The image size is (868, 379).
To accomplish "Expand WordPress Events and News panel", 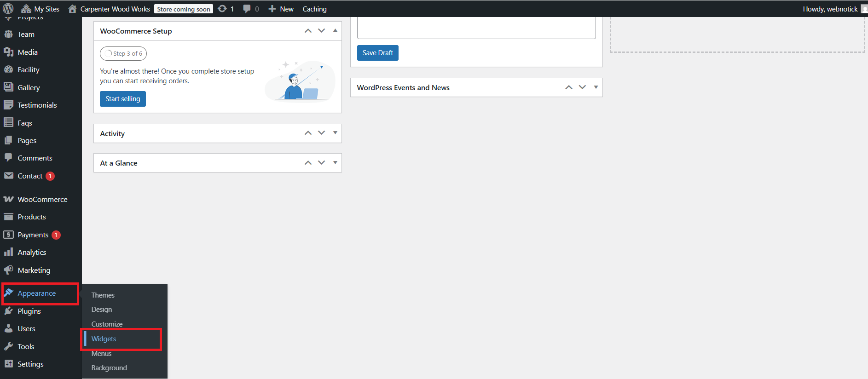I will (596, 87).
